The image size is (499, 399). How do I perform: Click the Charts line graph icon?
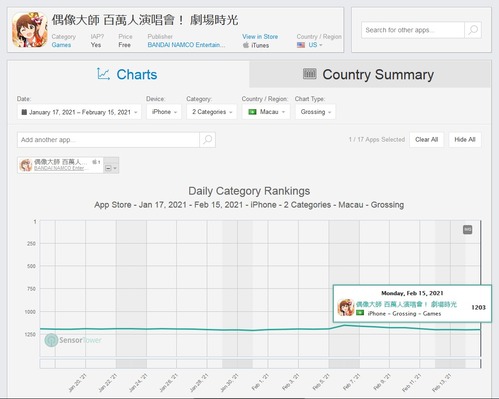tap(103, 74)
